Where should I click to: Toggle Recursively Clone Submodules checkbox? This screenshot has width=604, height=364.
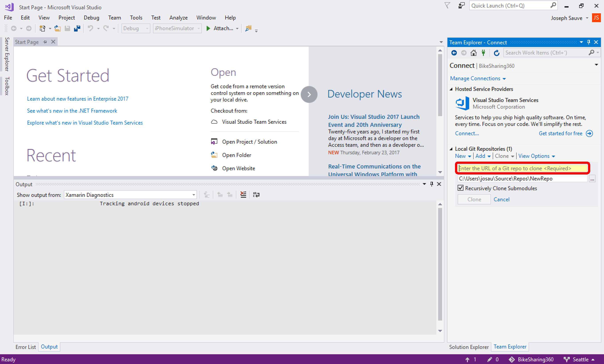(461, 188)
